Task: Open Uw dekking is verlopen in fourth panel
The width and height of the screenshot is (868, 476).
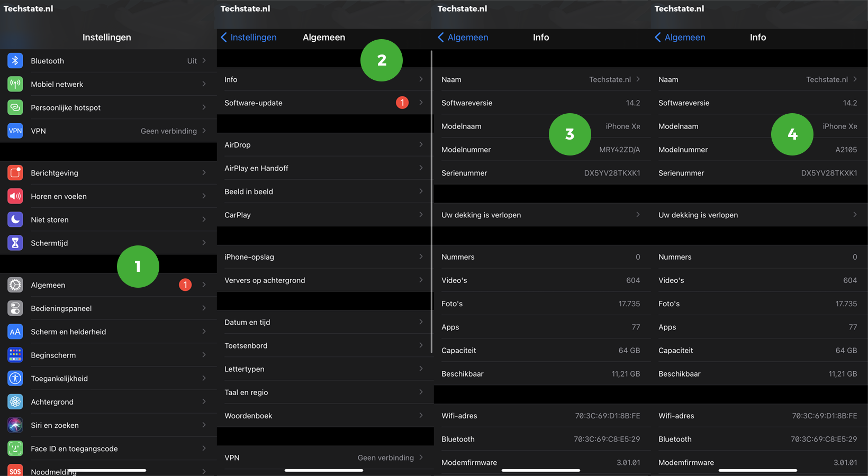Action: pos(759,215)
